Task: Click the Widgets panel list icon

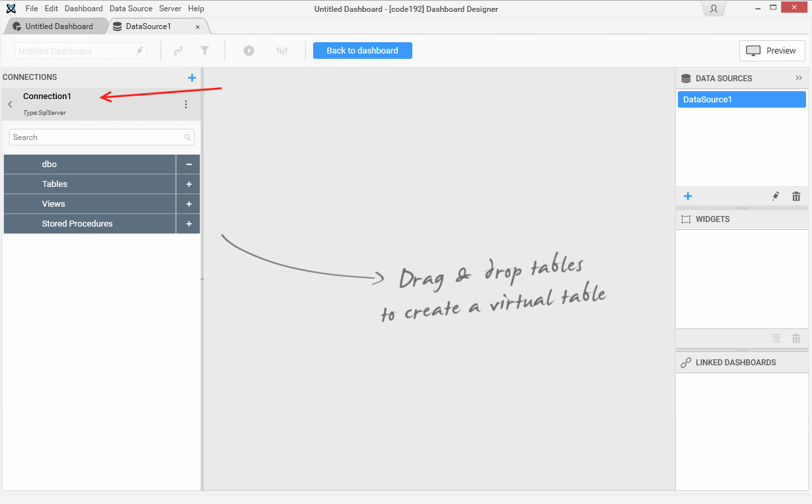Action: (x=776, y=338)
